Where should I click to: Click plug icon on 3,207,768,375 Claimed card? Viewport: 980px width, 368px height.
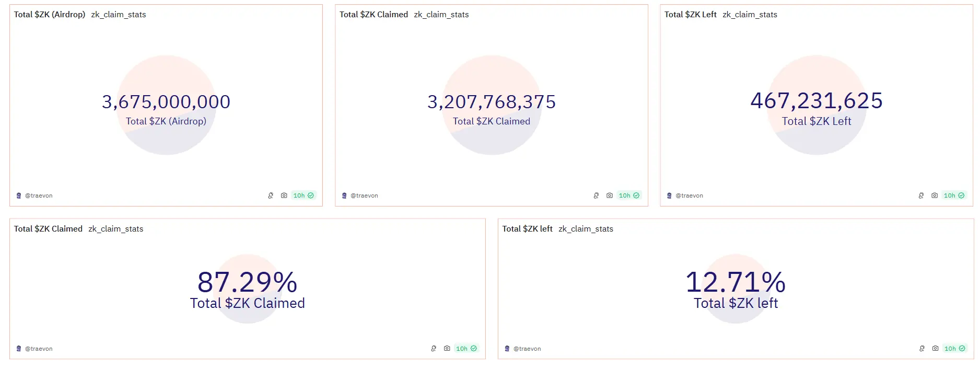point(596,195)
